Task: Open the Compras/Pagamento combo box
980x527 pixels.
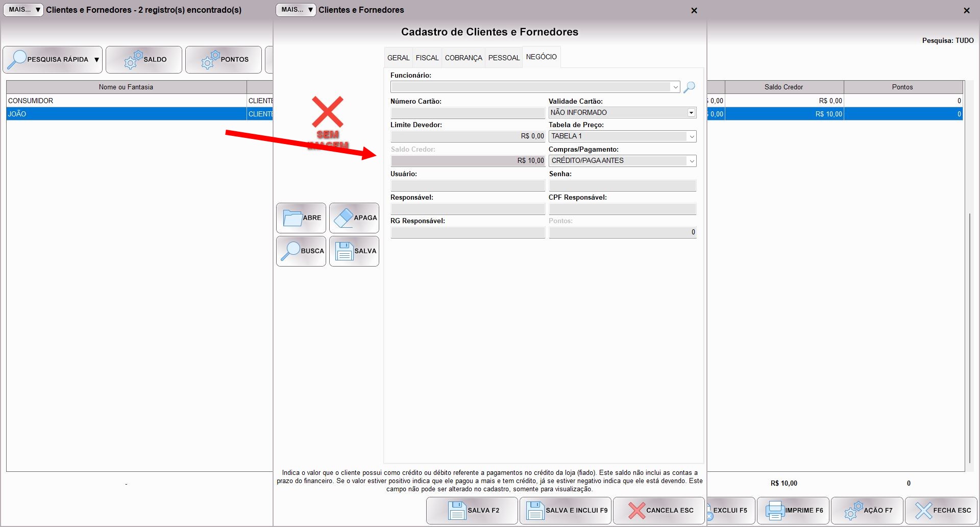Action: [692, 161]
